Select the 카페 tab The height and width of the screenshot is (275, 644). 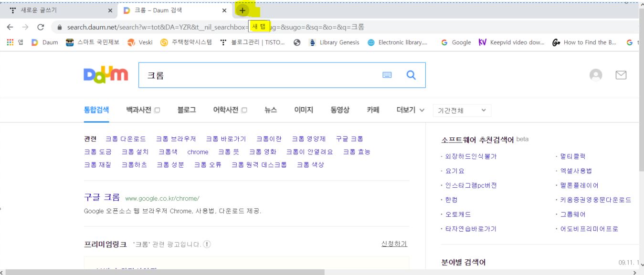[x=373, y=110]
